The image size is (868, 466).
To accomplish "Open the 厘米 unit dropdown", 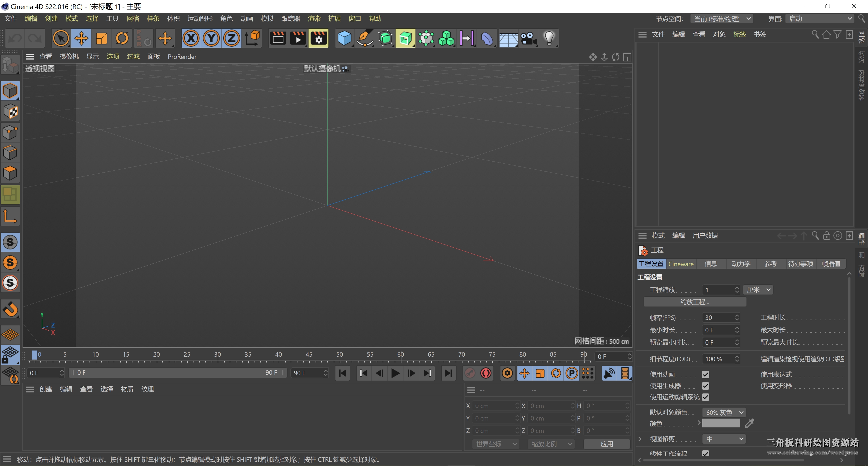I will click(x=757, y=290).
